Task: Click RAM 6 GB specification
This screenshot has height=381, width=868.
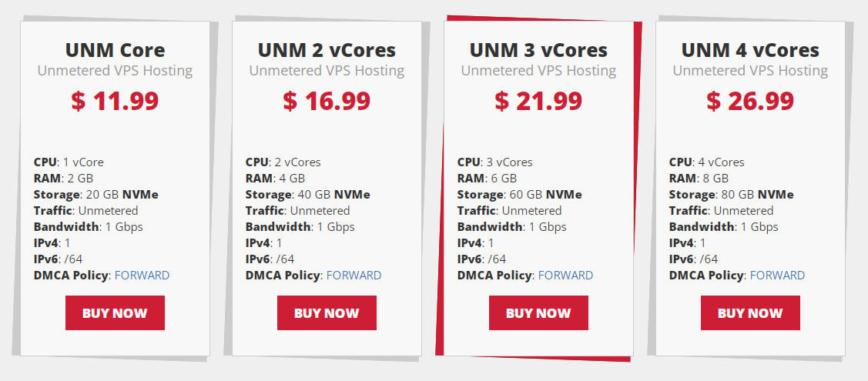Action: click(x=487, y=179)
